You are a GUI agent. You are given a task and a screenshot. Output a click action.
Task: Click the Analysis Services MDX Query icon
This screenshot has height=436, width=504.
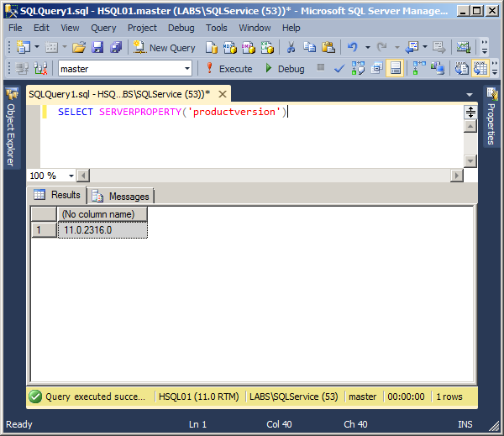230,48
